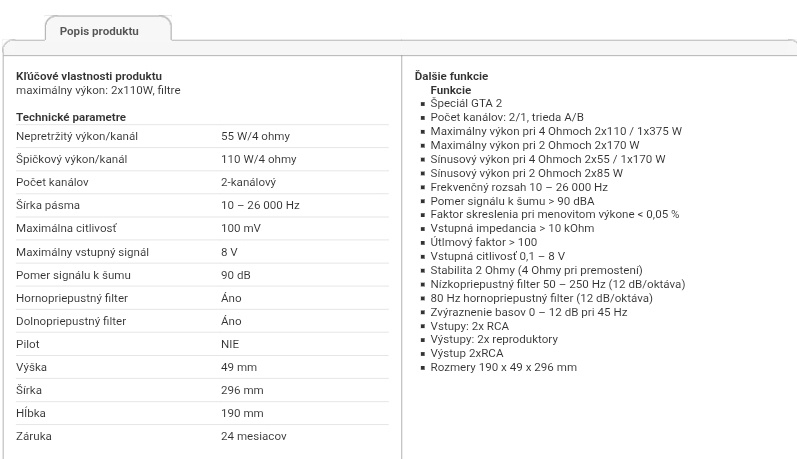
Task: Click the Útlmový faktor > 100 item
Action: pyautogui.click(x=483, y=242)
